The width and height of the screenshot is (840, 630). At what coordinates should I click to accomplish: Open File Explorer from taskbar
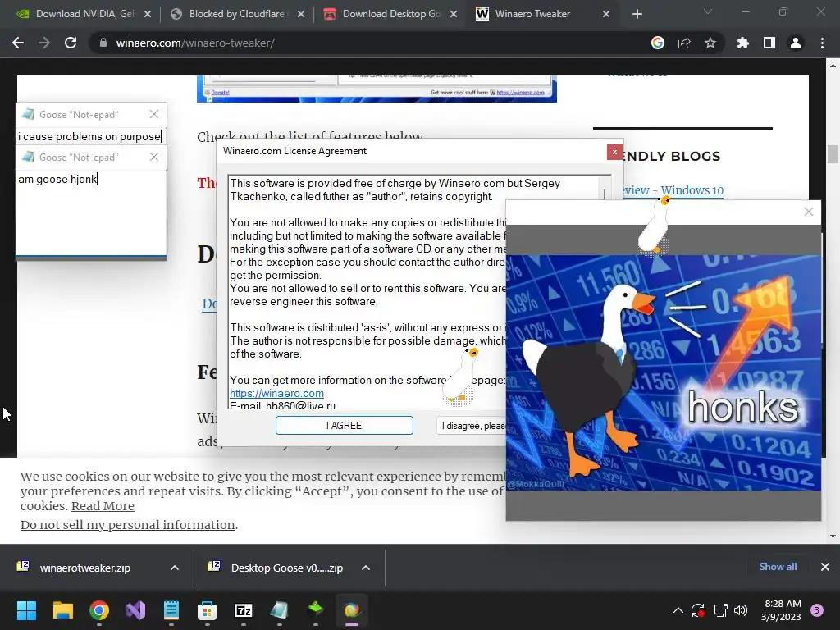point(62,610)
